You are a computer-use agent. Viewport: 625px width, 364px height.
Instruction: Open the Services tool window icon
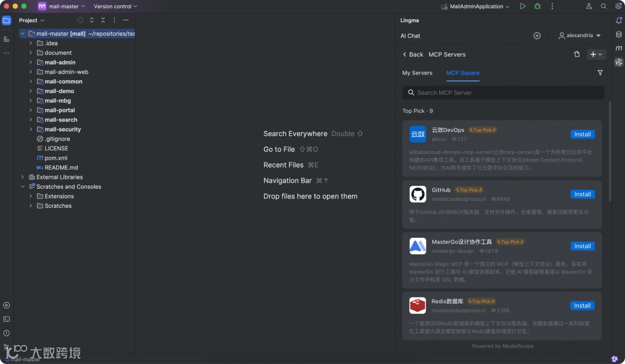6,306
